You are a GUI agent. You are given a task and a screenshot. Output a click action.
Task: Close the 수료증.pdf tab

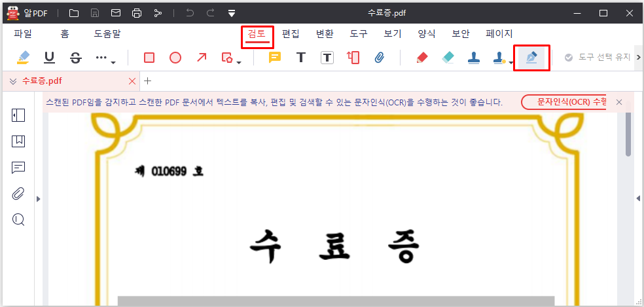(132, 81)
